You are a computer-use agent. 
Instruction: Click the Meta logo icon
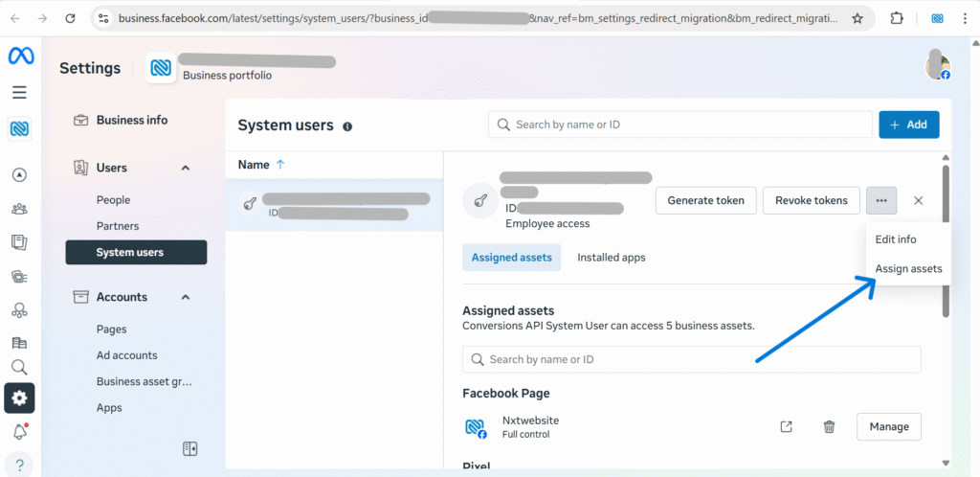pyautogui.click(x=20, y=56)
